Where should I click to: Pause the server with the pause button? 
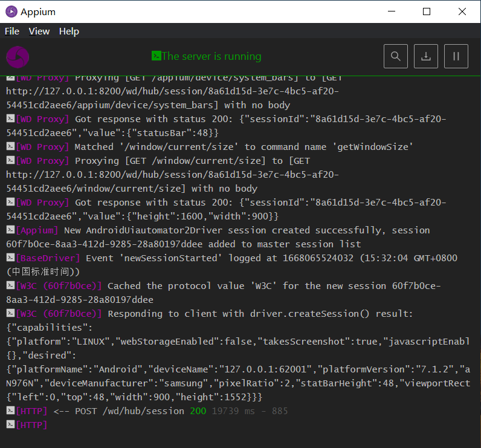pos(456,56)
